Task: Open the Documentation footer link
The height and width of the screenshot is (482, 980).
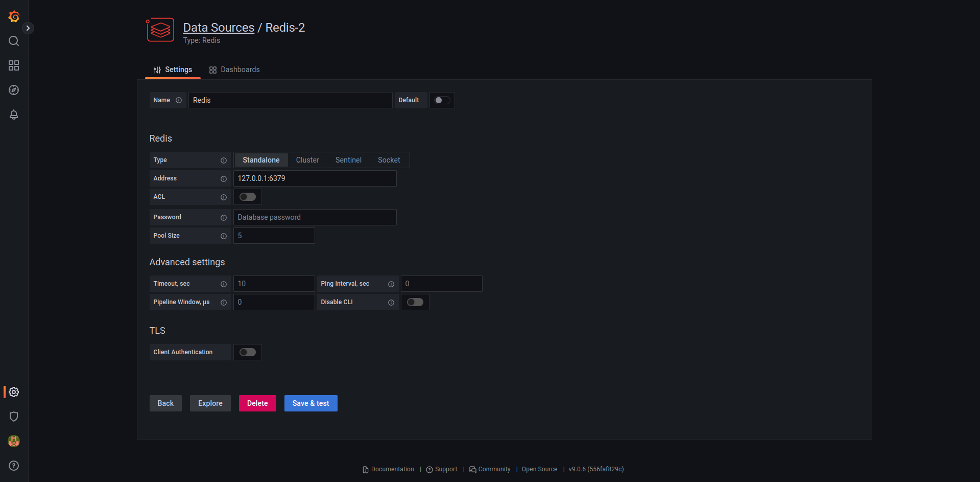Action: pyautogui.click(x=388, y=469)
